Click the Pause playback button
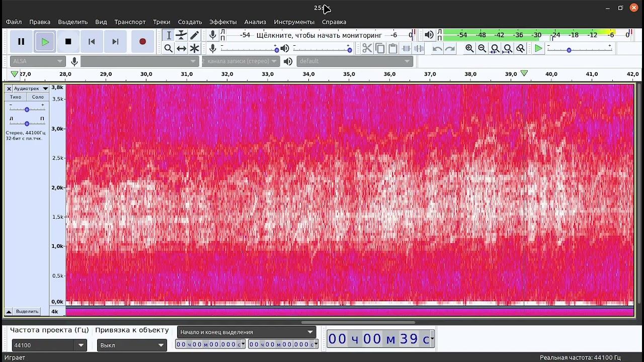This screenshot has height=362, width=644. (21, 42)
